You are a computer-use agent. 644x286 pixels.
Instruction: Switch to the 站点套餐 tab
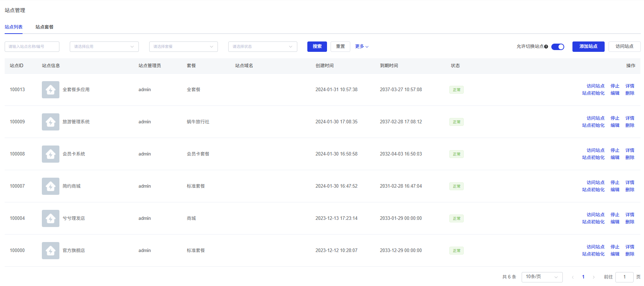click(x=44, y=27)
